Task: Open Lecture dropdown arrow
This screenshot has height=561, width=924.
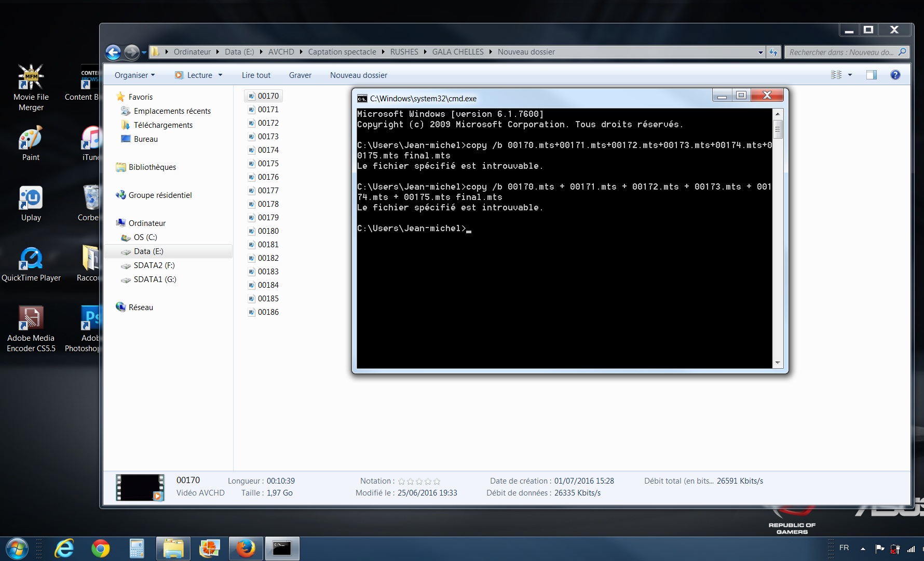Action: tap(220, 75)
